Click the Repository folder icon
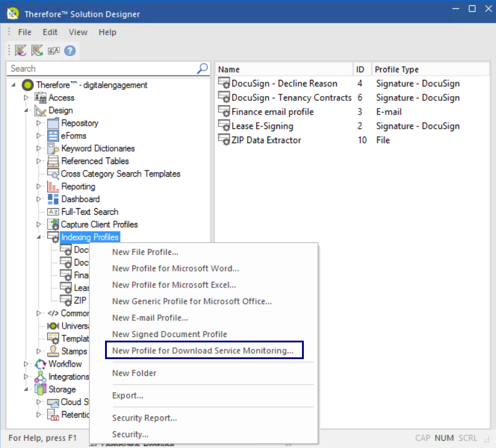 53,123
